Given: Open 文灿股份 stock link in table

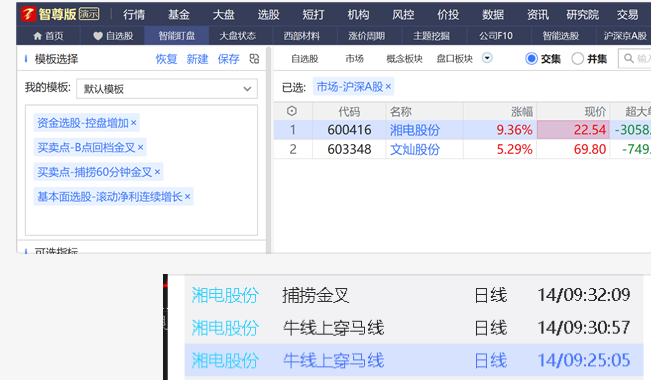Looking at the screenshot, I should 414,149.
